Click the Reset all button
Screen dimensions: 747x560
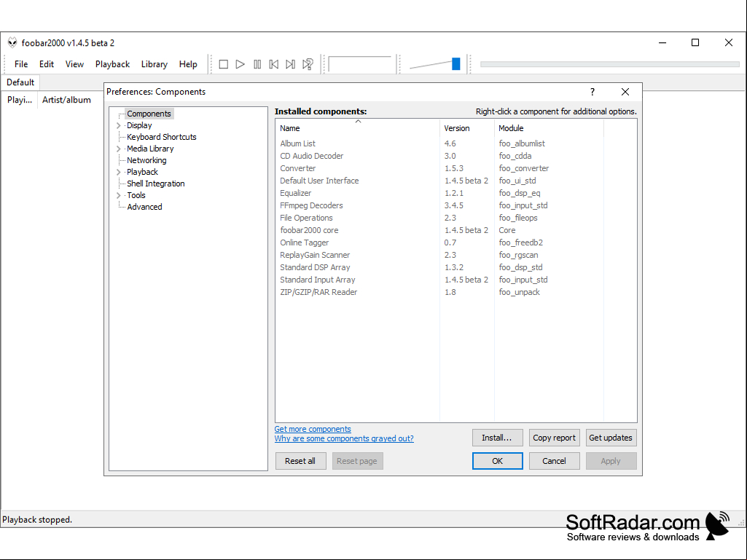pos(300,461)
